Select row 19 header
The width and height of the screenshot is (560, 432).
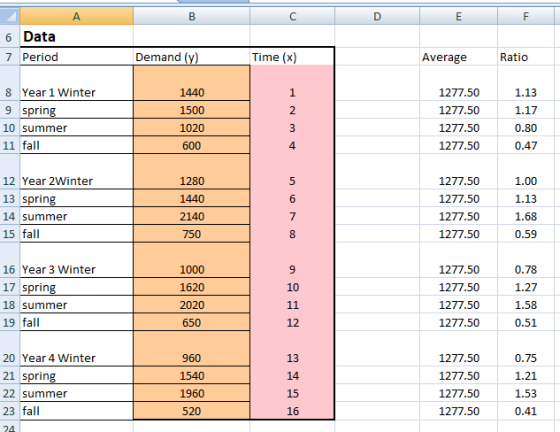pos(10,322)
